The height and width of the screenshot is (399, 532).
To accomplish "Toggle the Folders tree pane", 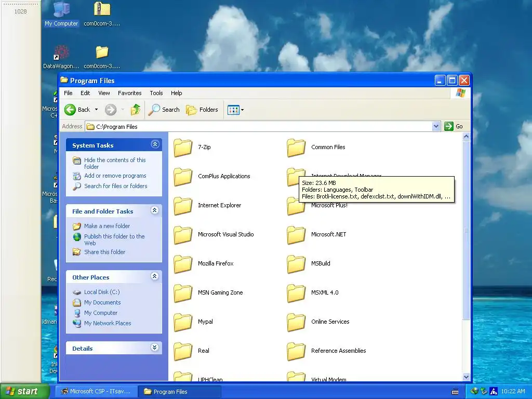I will tap(202, 110).
